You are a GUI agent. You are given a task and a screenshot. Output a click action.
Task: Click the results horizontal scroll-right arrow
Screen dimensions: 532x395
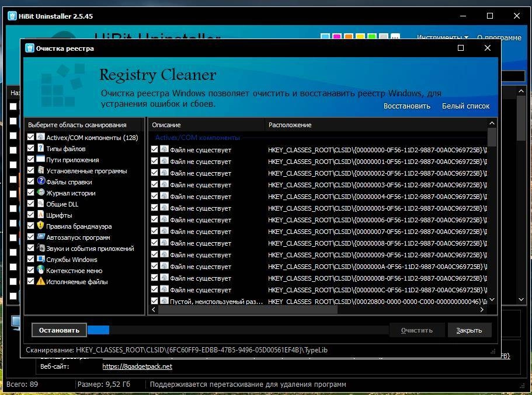482,310
